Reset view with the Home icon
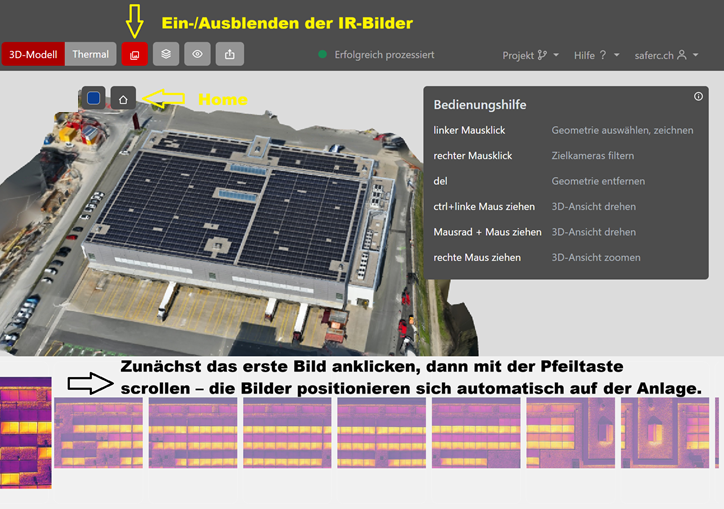This screenshot has height=509, width=724. coord(123,98)
